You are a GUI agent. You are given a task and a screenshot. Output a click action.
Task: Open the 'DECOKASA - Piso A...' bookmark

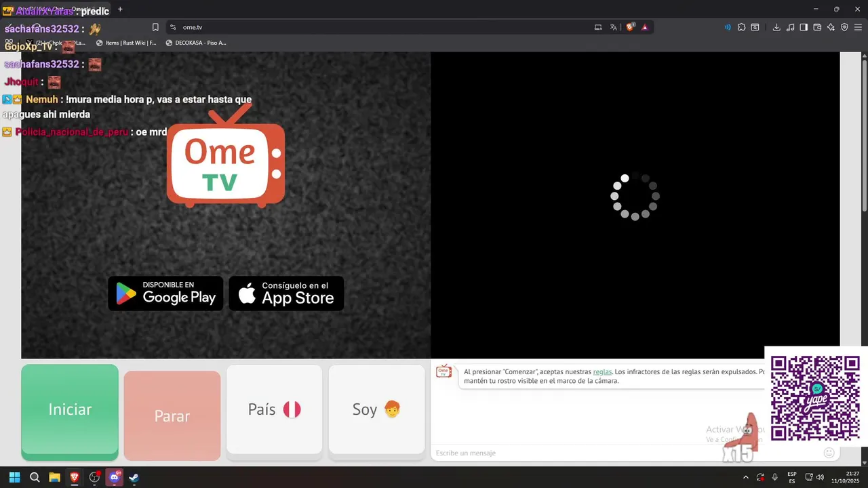[196, 43]
